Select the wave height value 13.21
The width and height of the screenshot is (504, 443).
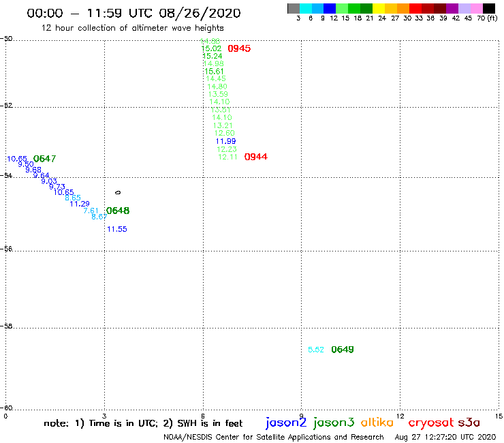[223, 125]
